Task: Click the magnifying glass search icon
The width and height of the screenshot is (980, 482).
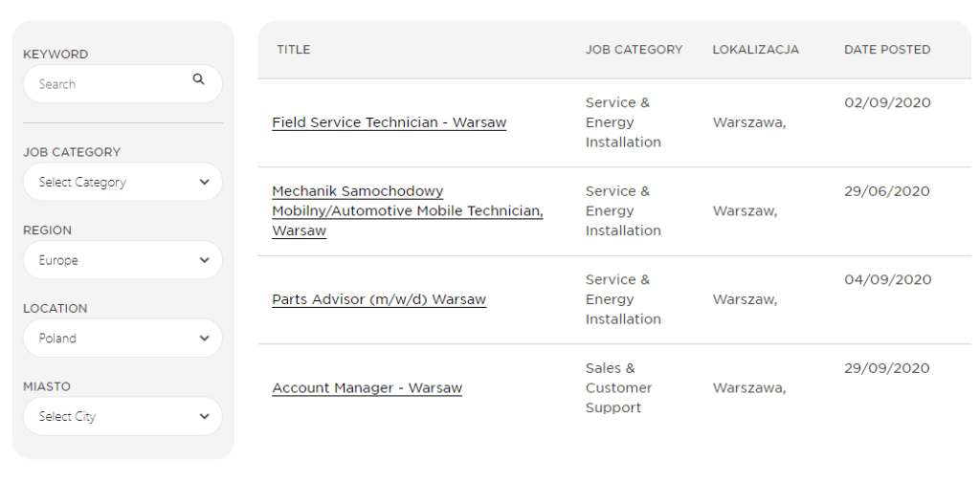Action: 198,79
